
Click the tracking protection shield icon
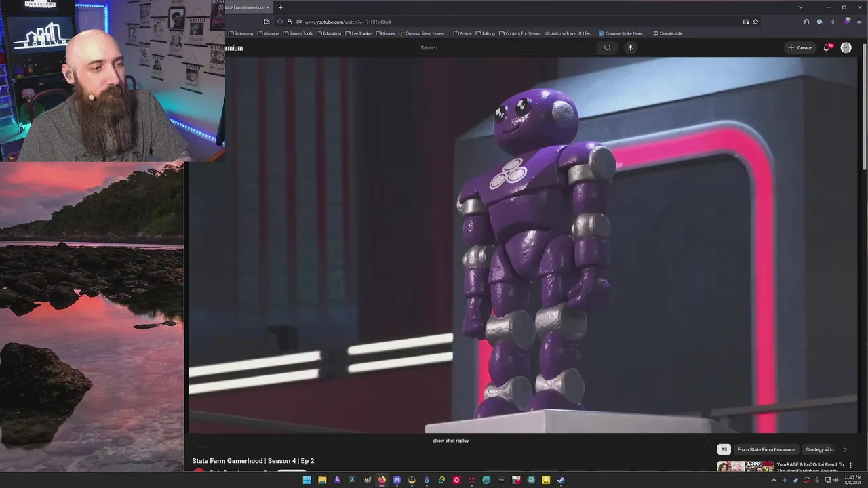click(280, 22)
